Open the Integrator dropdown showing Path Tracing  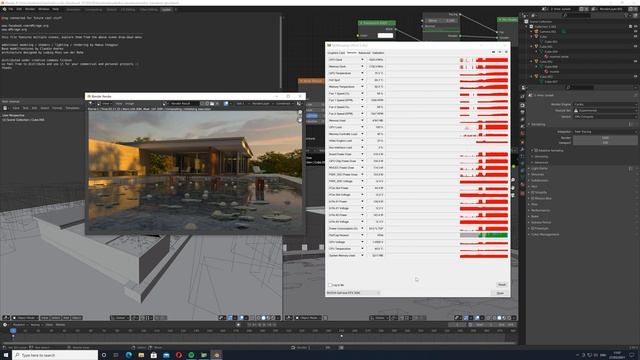604,132
